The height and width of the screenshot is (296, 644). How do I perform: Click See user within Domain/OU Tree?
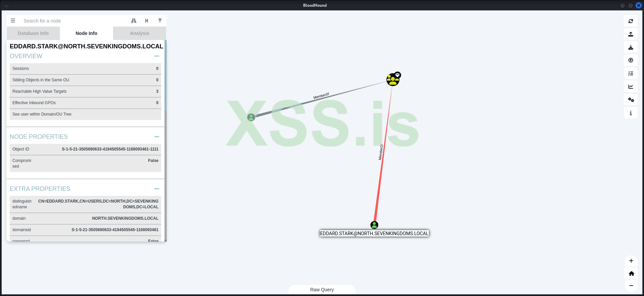[85, 114]
